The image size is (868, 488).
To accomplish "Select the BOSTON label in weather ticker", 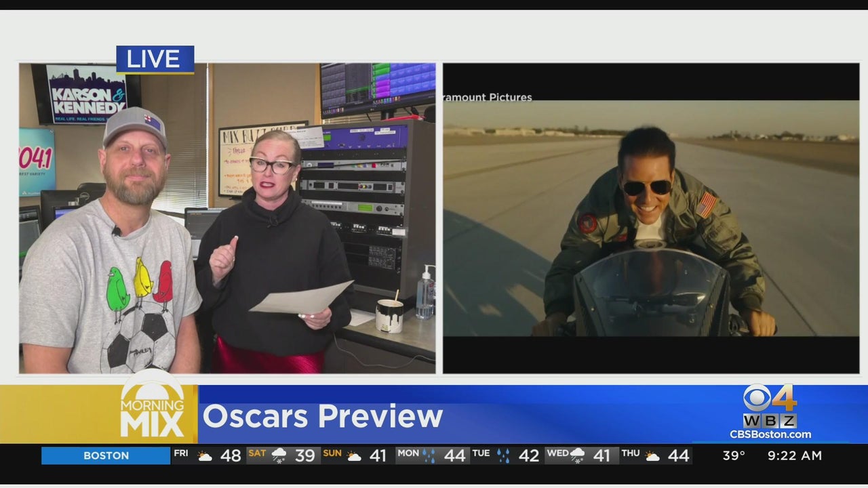I will (x=106, y=455).
